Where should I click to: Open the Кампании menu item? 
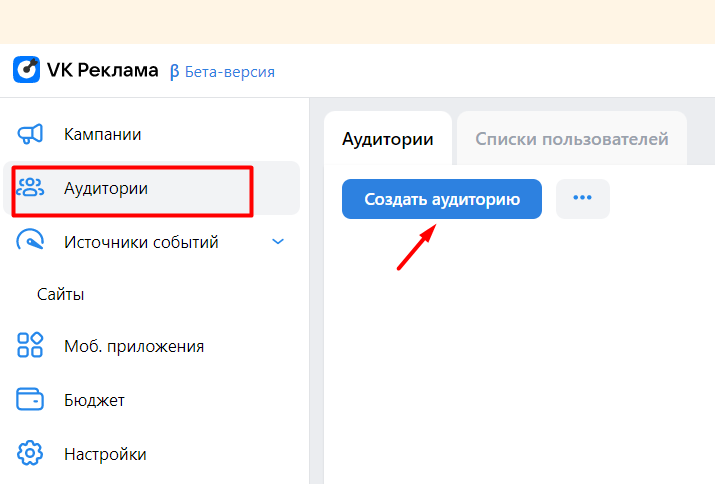[116, 134]
